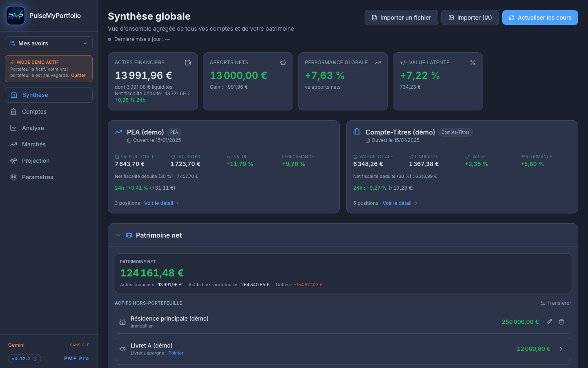Click the history icon in version badge v3.12.2
Viewport: 588px width, 368px height.
[x=35, y=359]
